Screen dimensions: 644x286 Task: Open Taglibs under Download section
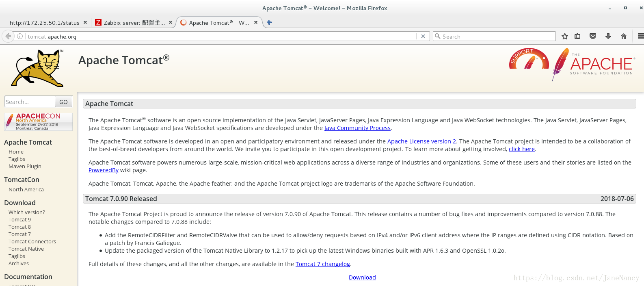tap(17, 256)
